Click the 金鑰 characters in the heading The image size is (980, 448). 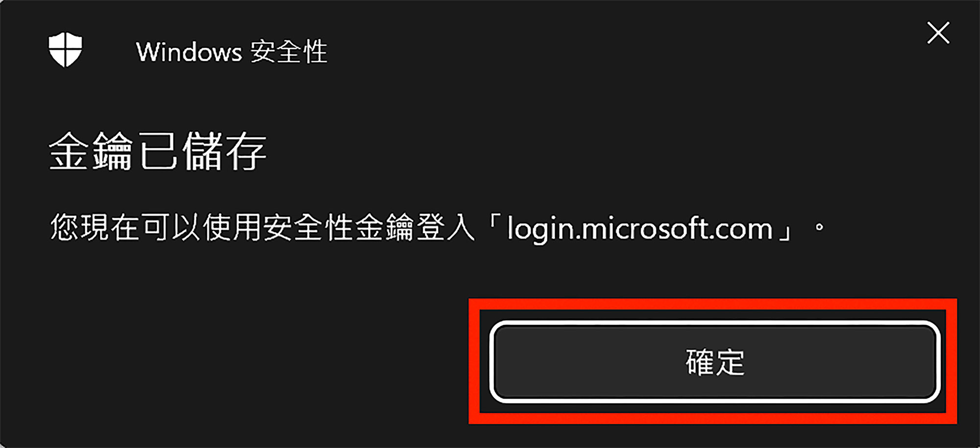(x=91, y=151)
